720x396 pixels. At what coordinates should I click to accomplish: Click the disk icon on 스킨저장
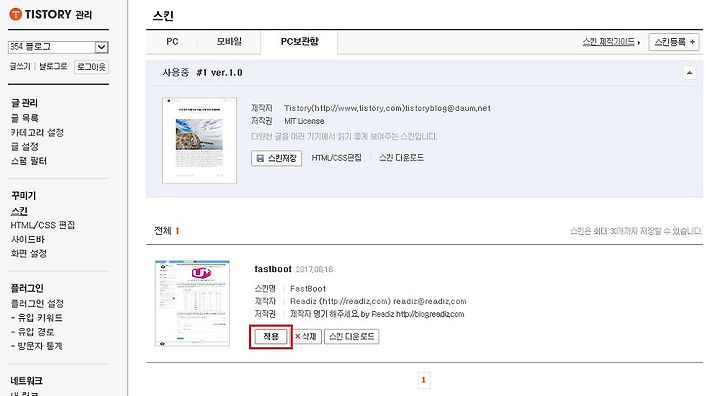coord(260,158)
